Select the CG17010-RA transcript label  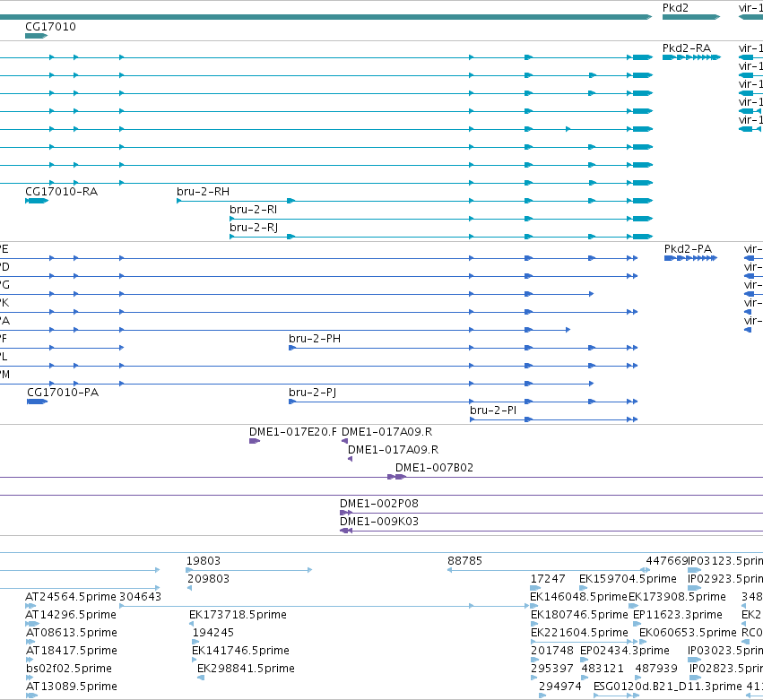pos(61,192)
